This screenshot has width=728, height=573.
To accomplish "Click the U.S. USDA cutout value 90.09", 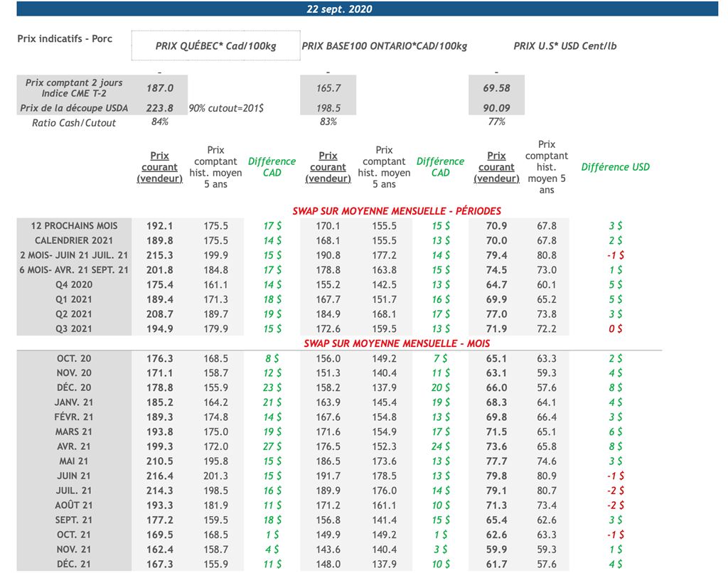I will (x=496, y=108).
